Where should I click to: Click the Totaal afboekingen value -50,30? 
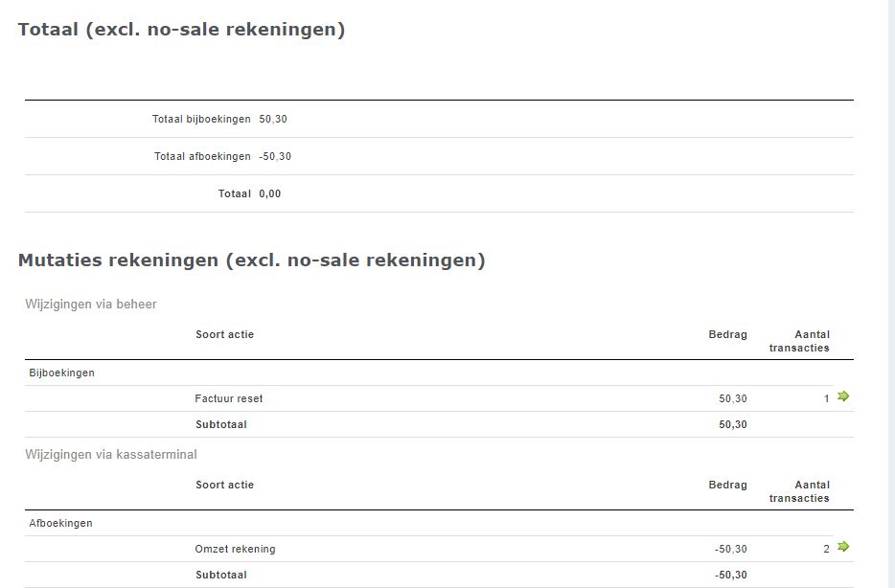tap(275, 156)
